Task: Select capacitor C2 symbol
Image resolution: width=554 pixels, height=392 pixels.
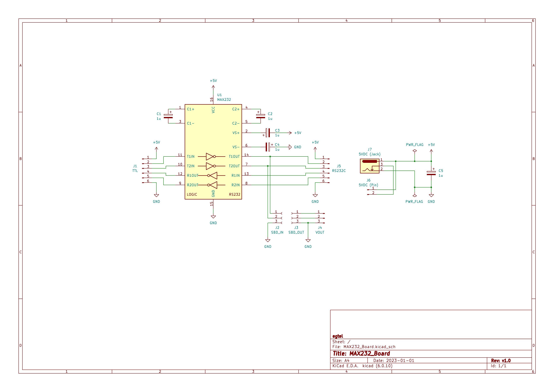Action: tap(260, 116)
